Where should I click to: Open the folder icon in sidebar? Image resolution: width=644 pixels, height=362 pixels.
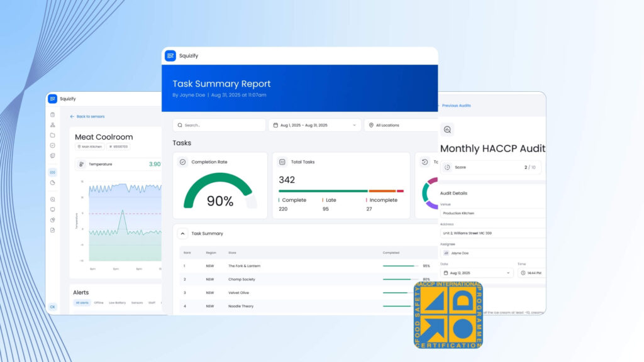click(53, 135)
